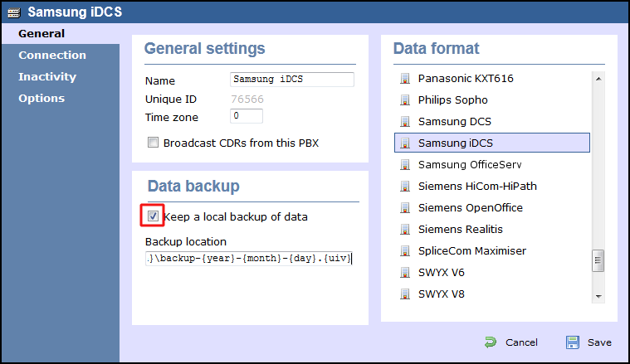Viewport: 630px width, 364px height.
Task: Focus the Time zone input box
Action: coord(247,116)
